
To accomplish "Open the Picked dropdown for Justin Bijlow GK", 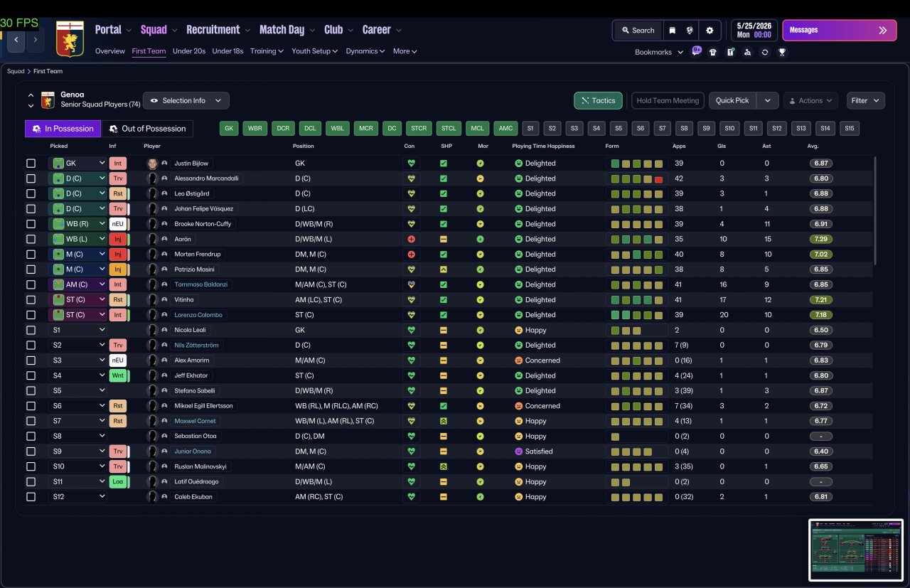I will 77,163.
